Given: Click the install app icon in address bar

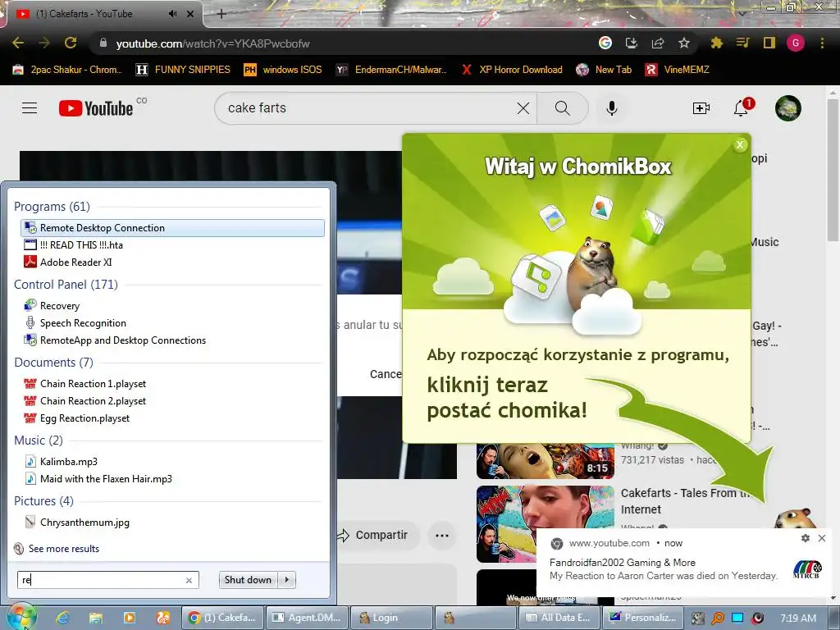Looking at the screenshot, I should (x=632, y=43).
